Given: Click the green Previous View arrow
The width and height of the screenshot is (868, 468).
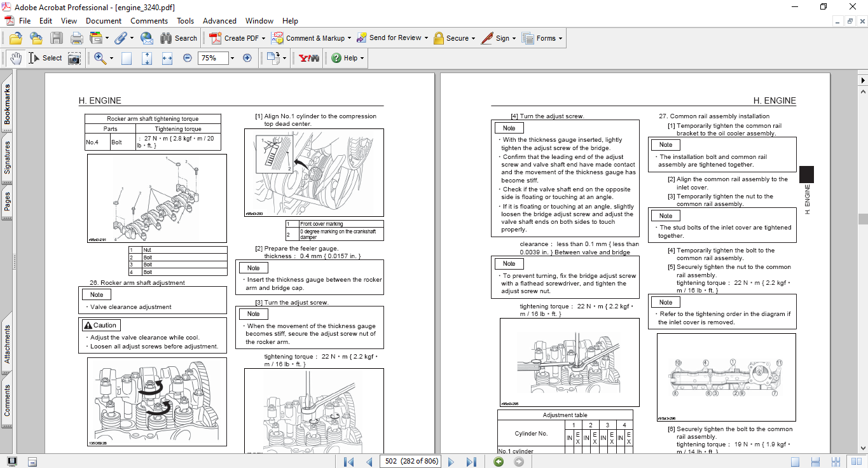Looking at the screenshot, I should [499, 462].
